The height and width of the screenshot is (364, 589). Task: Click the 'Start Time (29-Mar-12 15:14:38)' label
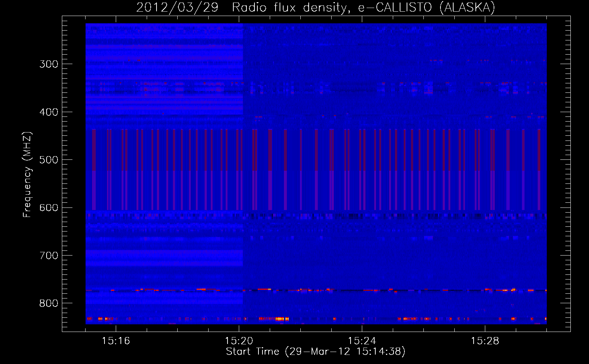(x=316, y=352)
